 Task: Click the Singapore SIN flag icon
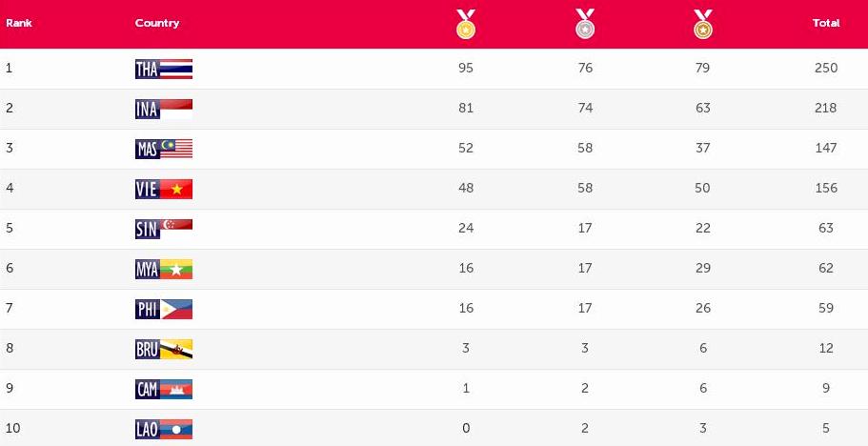[x=164, y=229]
